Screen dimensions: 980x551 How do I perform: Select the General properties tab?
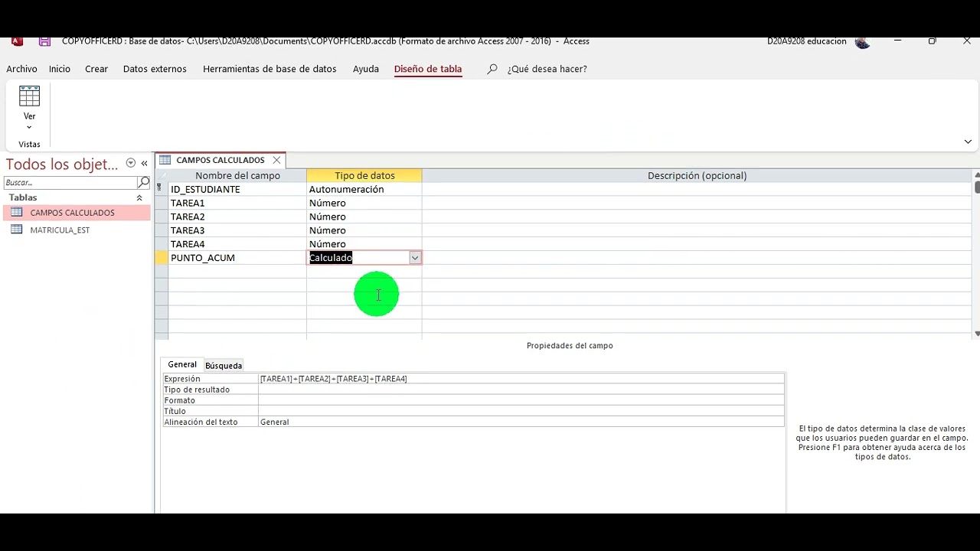pyautogui.click(x=182, y=365)
